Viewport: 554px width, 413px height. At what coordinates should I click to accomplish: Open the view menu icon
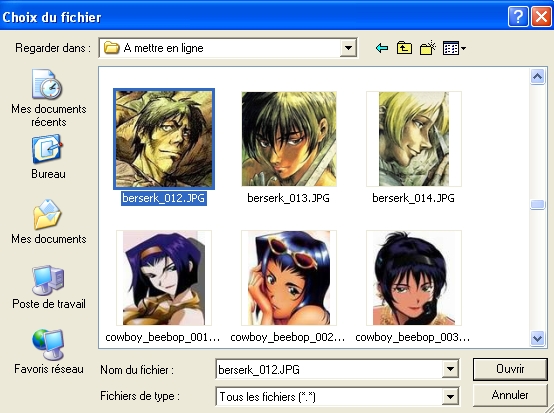tap(454, 48)
